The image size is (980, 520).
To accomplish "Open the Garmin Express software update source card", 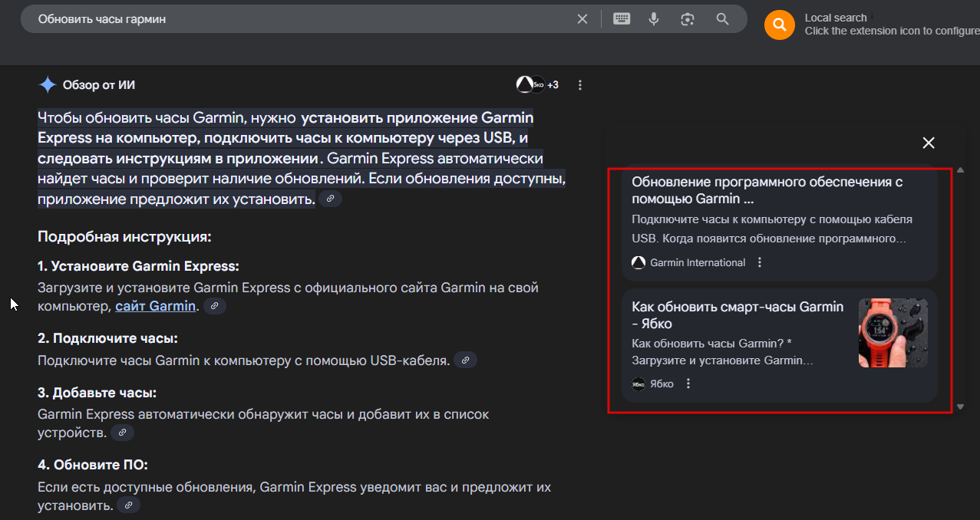I will click(779, 223).
